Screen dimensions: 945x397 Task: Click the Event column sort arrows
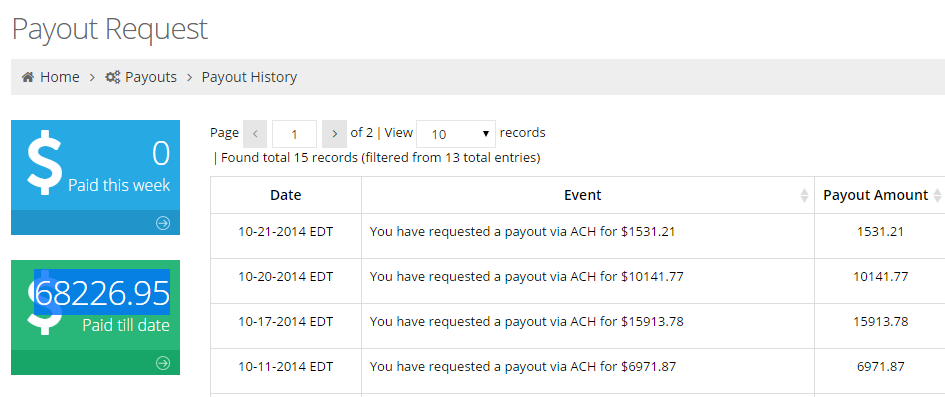tap(804, 195)
